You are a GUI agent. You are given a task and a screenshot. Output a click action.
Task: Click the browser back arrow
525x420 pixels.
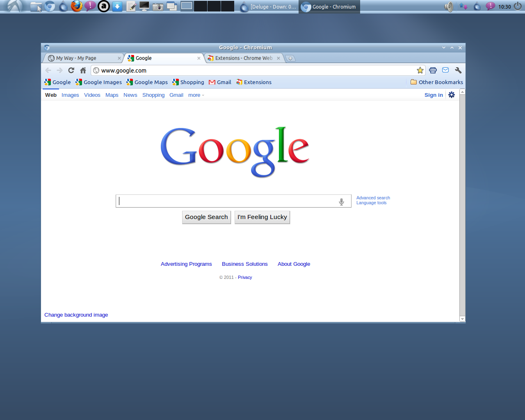click(x=48, y=70)
